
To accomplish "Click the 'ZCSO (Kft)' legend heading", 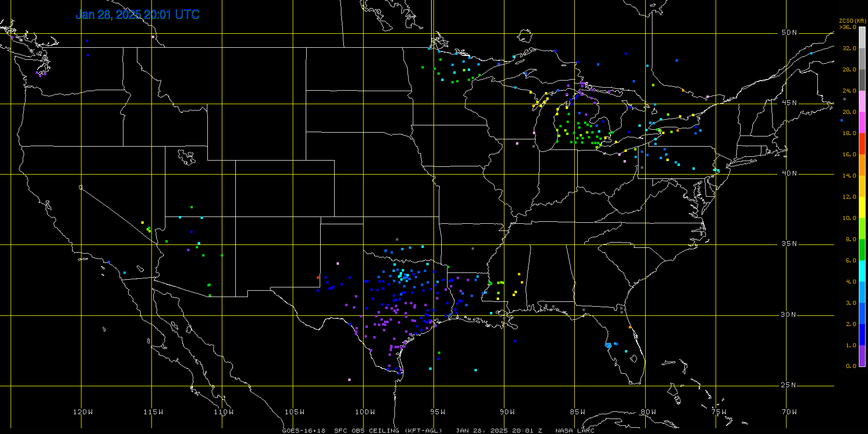I will click(x=853, y=21).
